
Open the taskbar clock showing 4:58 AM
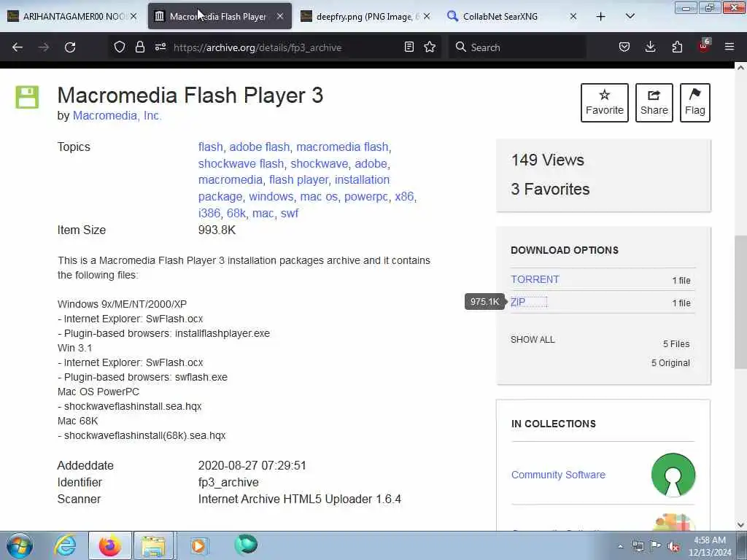(710, 546)
